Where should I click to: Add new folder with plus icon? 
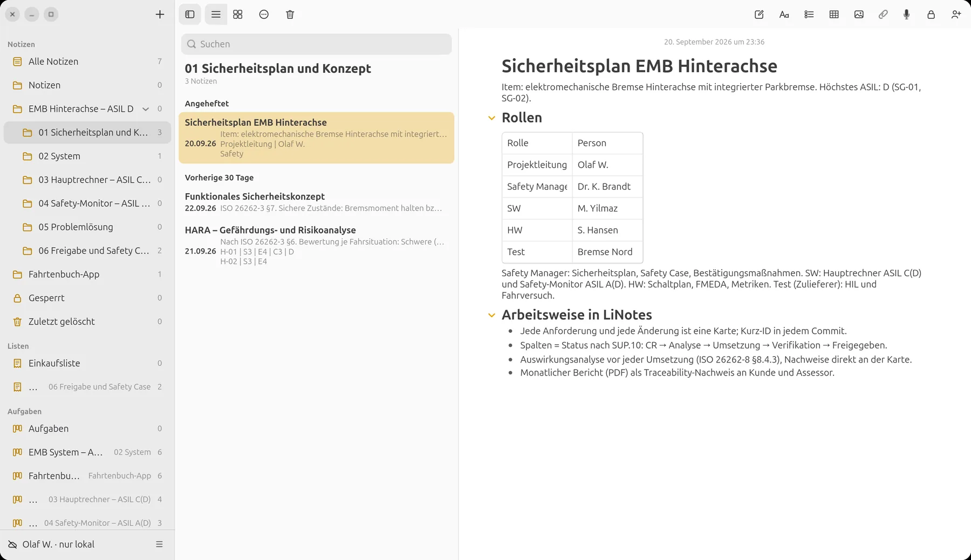click(160, 15)
